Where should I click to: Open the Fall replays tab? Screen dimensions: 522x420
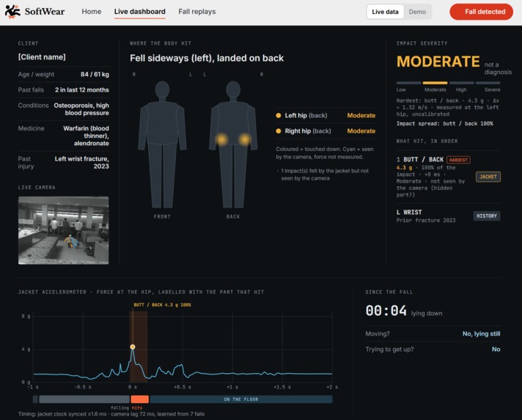pyautogui.click(x=196, y=12)
